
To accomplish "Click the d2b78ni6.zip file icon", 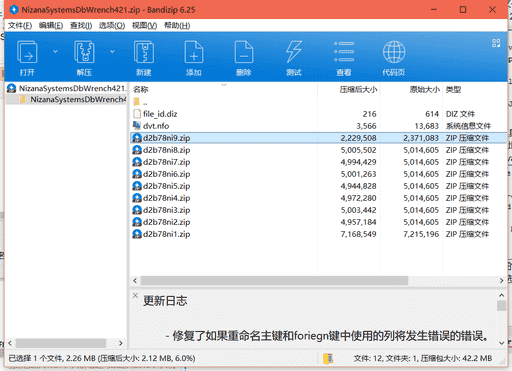I will (137, 174).
